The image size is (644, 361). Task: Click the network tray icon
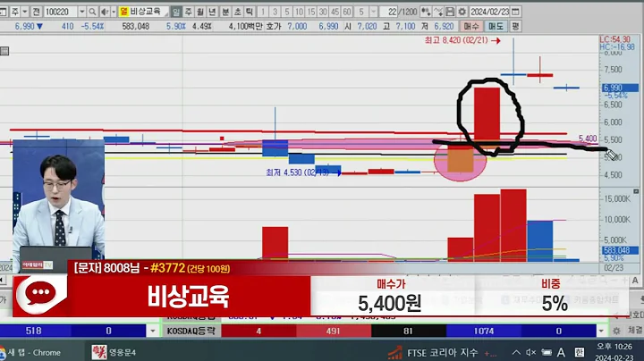[547, 352]
